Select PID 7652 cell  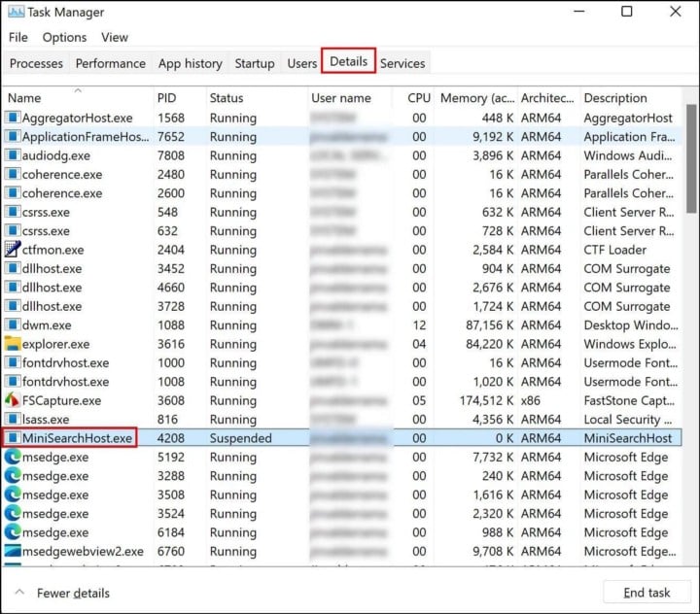click(170, 137)
